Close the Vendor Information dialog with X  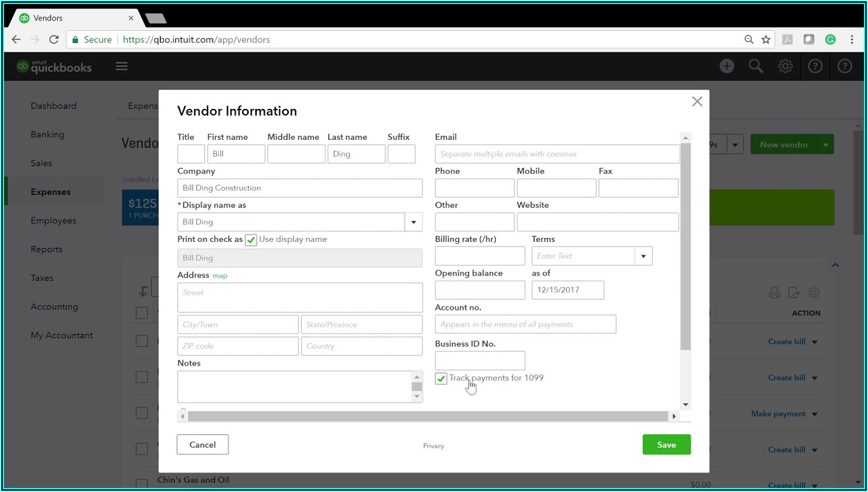click(697, 101)
